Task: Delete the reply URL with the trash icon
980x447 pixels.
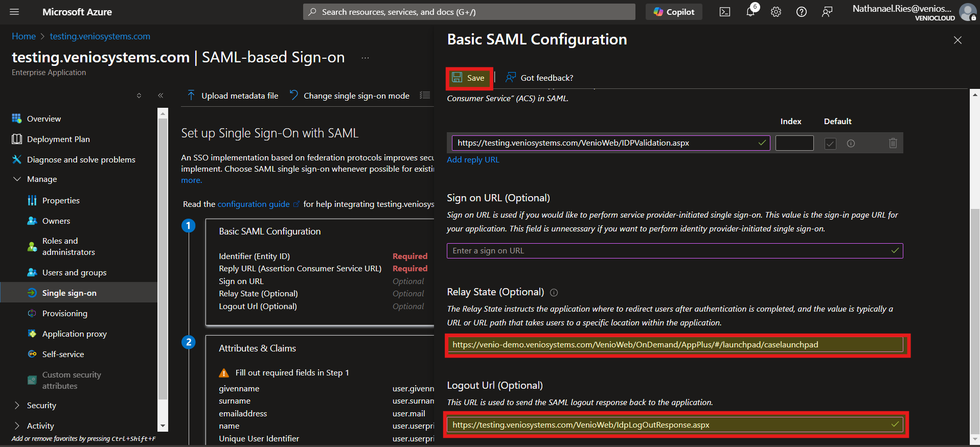Action: 893,143
